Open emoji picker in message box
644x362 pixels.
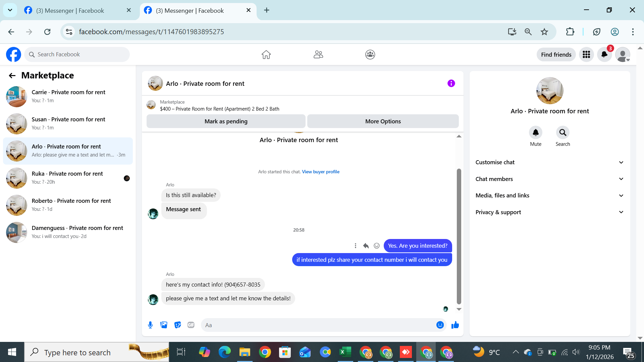440,325
